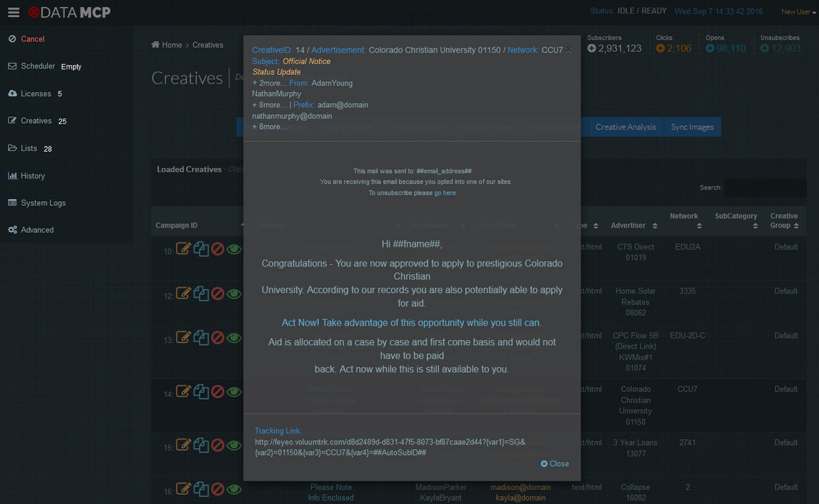
Task: Preview creative 13 eye icon
Action: tap(234, 338)
